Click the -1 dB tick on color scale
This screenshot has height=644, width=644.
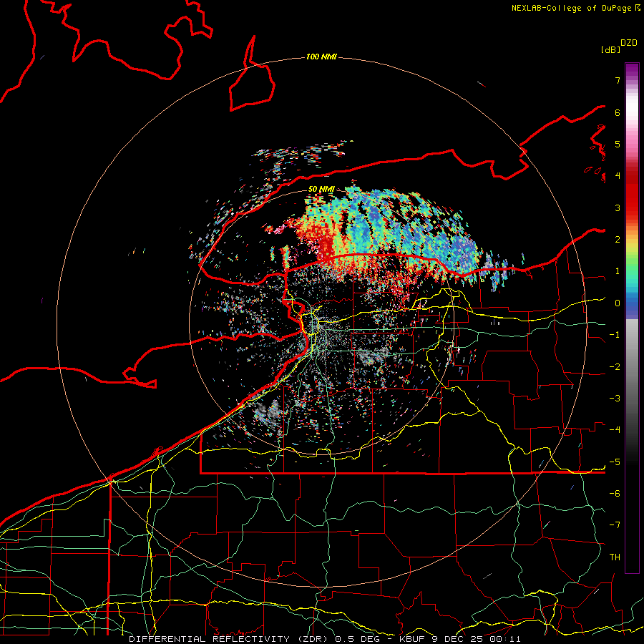[615, 335]
